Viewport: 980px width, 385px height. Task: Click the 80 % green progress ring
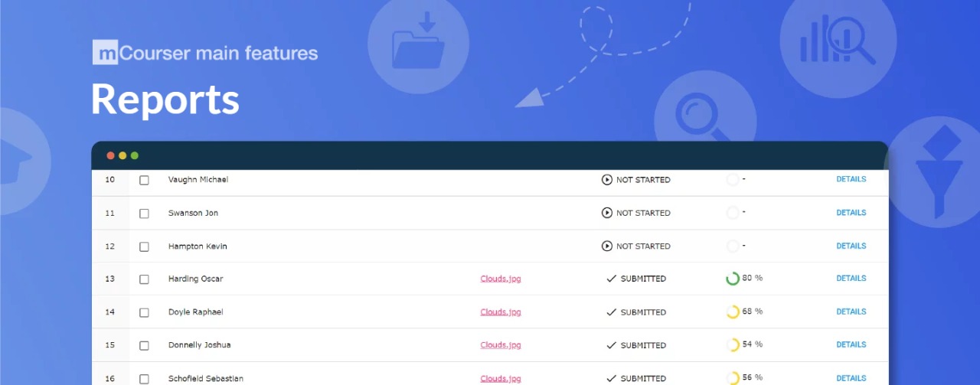pos(733,279)
